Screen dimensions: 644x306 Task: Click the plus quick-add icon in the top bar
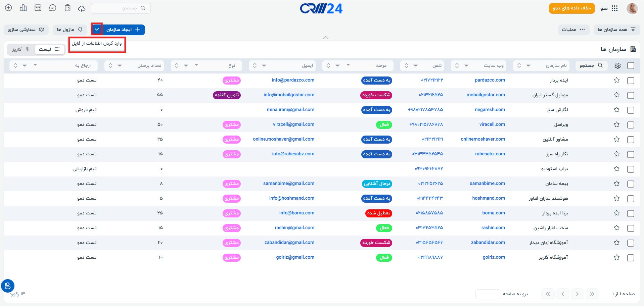[9, 8]
